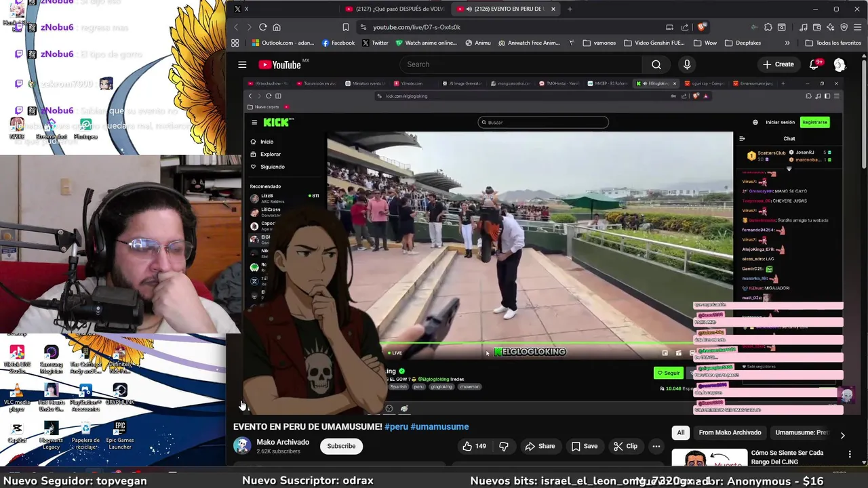Show more chips with the right arrow
Image resolution: width=868 pixels, height=488 pixels.
coord(842,435)
